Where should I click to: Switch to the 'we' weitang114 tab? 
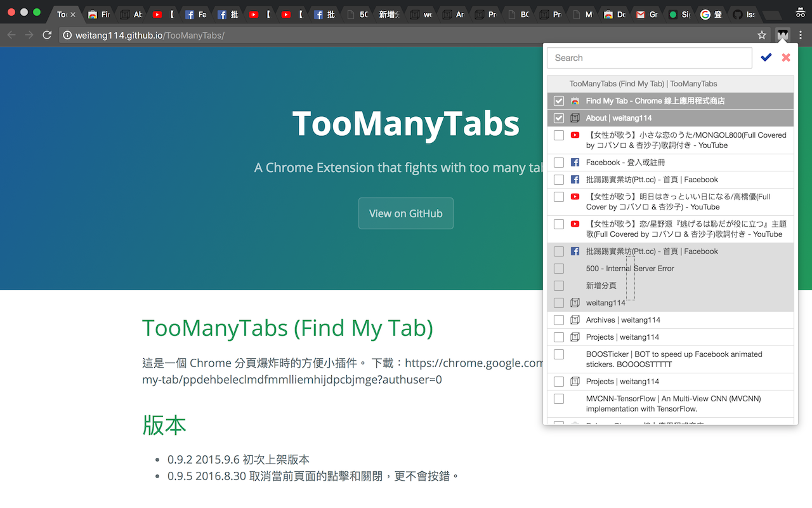(x=421, y=14)
